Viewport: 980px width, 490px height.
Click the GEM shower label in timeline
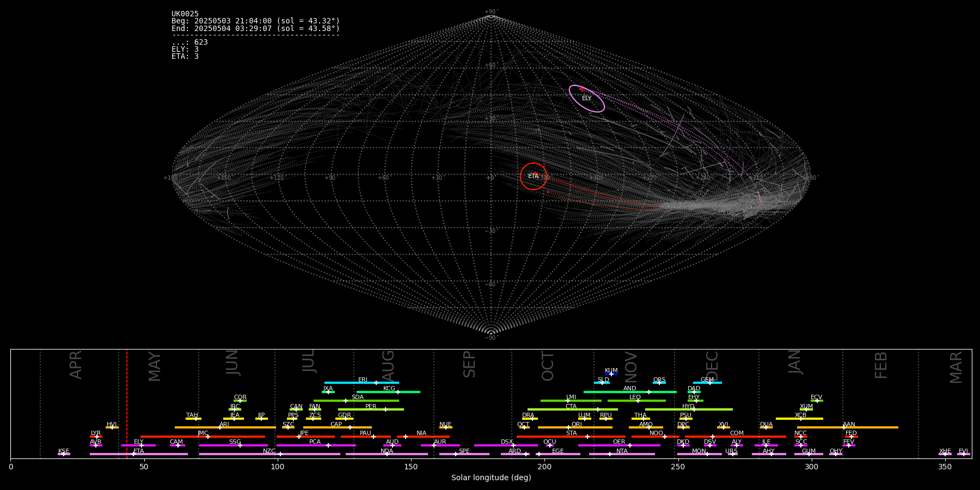(707, 380)
